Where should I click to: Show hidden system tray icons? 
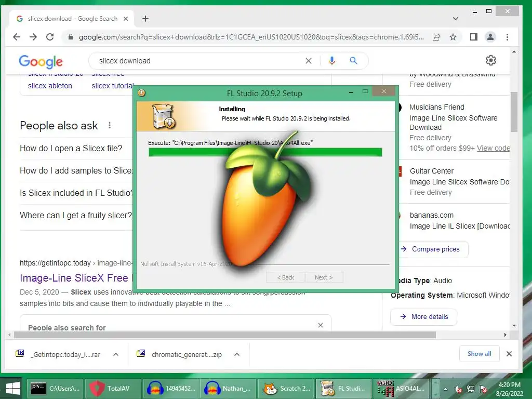click(445, 389)
